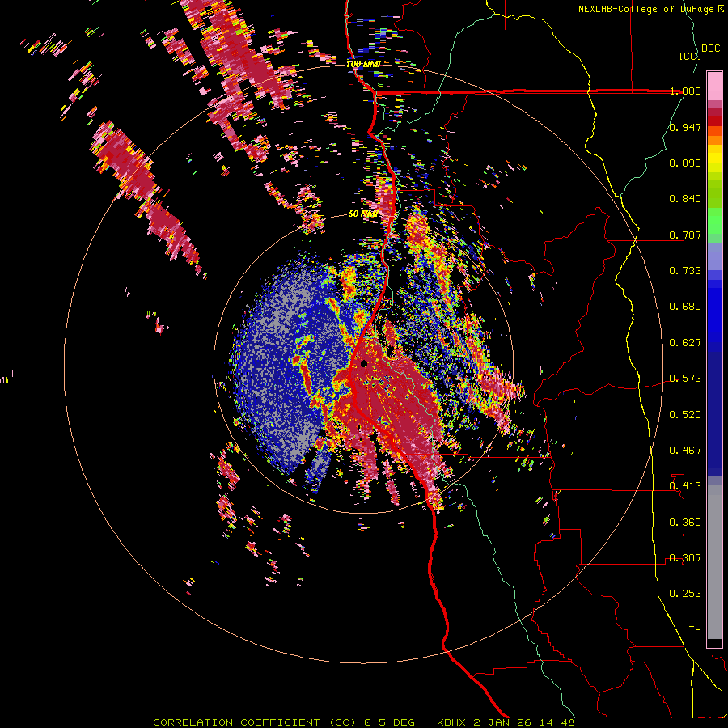Click the 0.253 scale value
Image resolution: width=728 pixels, height=728 pixels.
pyautogui.click(x=685, y=594)
